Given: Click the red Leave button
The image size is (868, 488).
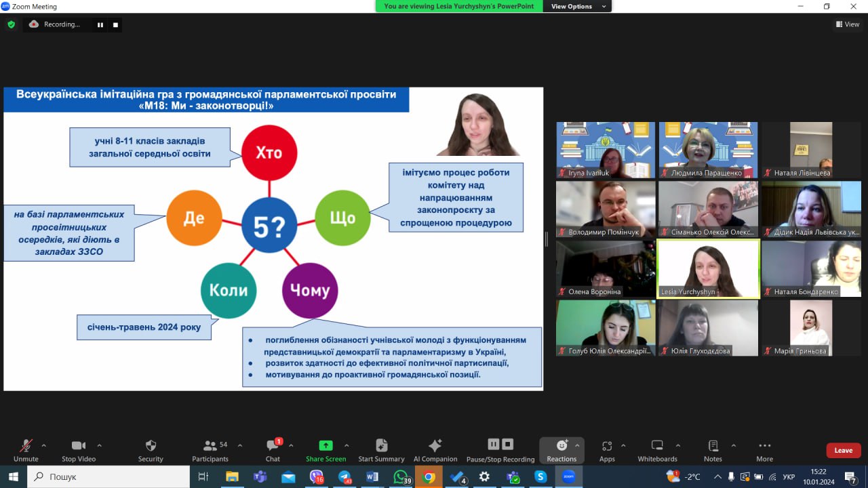Looking at the screenshot, I should [843, 450].
